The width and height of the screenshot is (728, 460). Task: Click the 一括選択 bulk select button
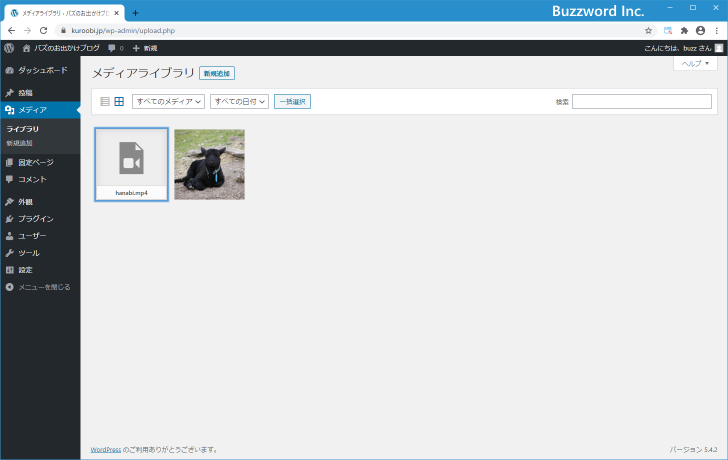292,101
